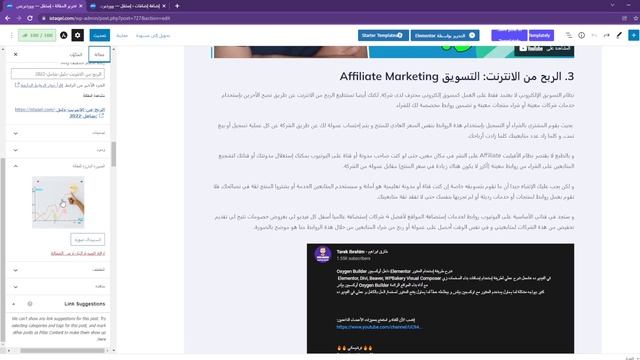The width and height of the screenshot is (640, 360).
Task: Select the pencil edit tools icon
Action: click(619, 36)
